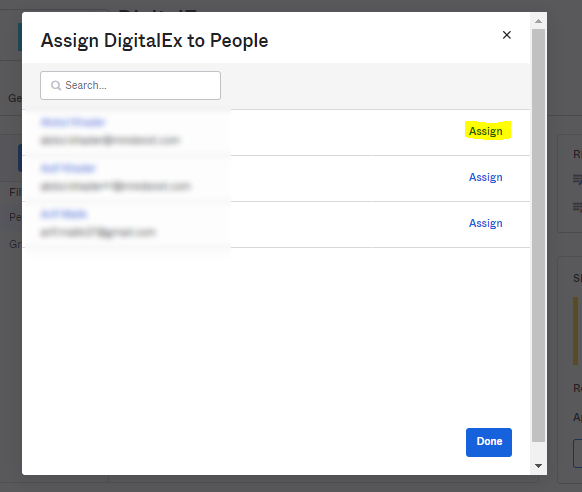
Task: Click the gray vertical scrollbar thumb
Action: pos(538,236)
